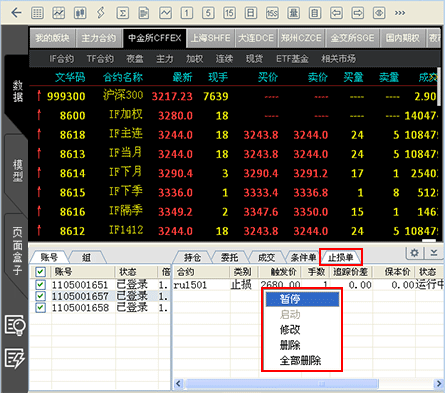The height and width of the screenshot is (393, 445).
Task: Open the 上海SHFE exchange tab
Action: point(211,38)
